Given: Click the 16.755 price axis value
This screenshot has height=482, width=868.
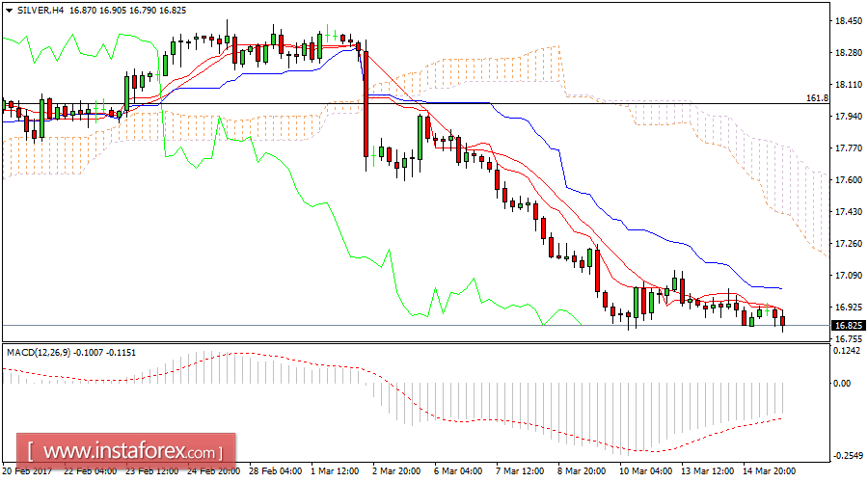Looking at the screenshot, I should point(848,338).
